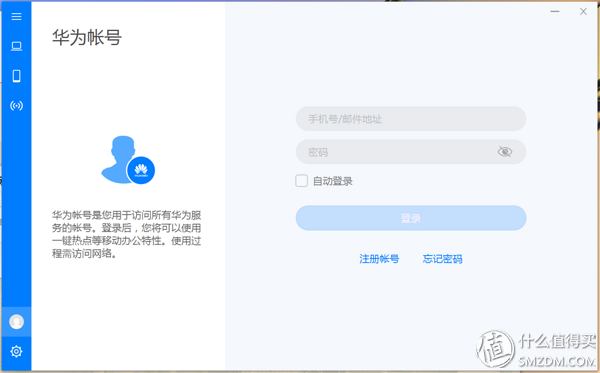Select the account avatar icon in sidebar
This screenshot has width=600, height=373.
tap(16, 322)
